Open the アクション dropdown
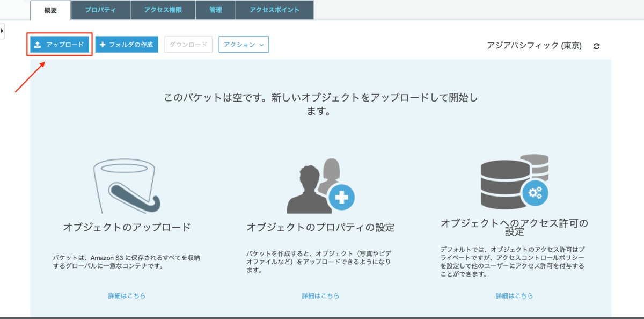The height and width of the screenshot is (319, 644). [244, 44]
